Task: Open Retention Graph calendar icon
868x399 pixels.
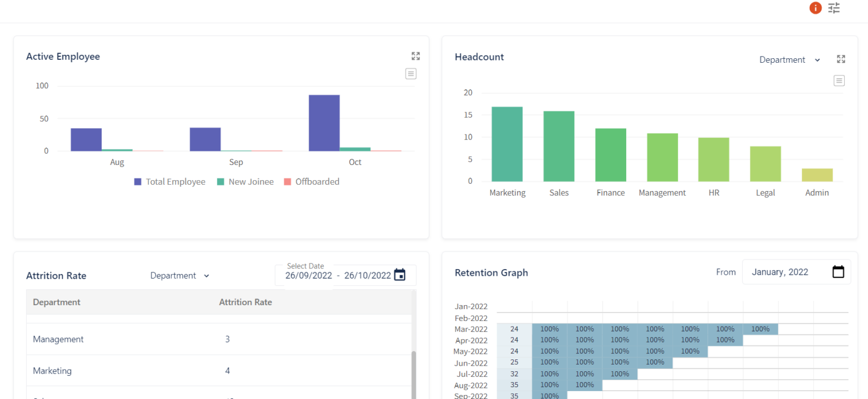Action: [838, 272]
